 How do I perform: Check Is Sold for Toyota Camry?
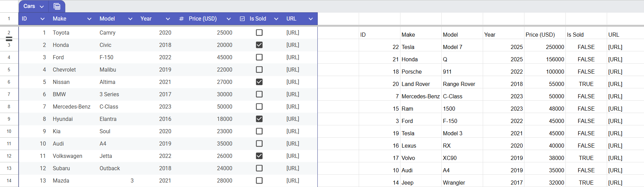[x=259, y=33]
